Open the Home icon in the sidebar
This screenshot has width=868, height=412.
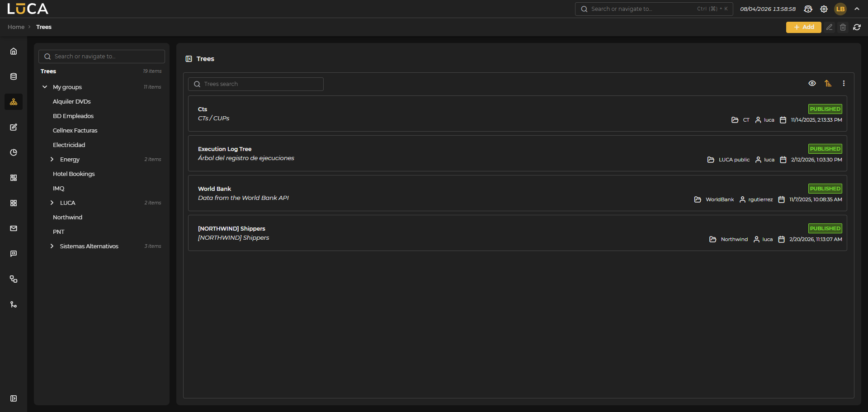point(14,51)
